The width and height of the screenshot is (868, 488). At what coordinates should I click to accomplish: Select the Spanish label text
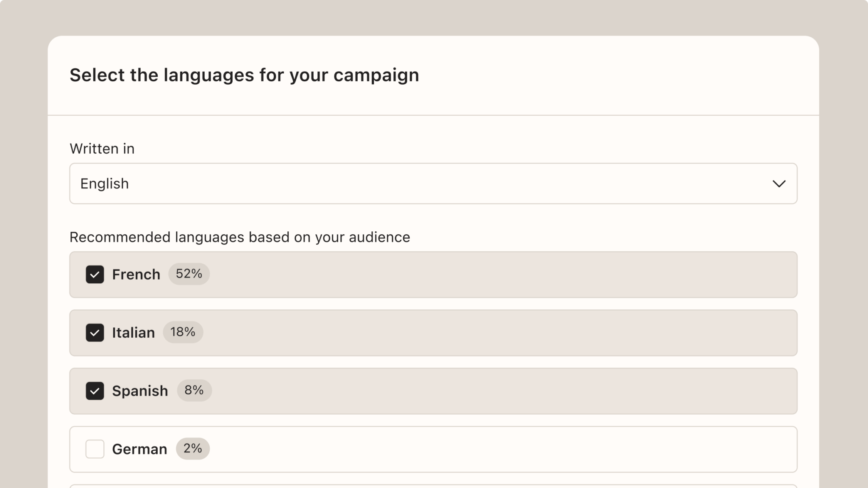pos(140,391)
